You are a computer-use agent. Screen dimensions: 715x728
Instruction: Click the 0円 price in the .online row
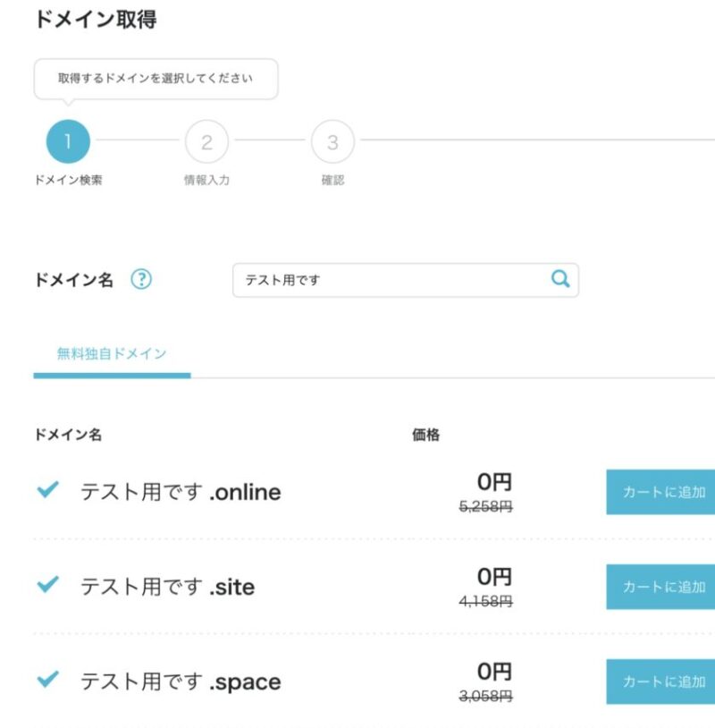(x=494, y=482)
